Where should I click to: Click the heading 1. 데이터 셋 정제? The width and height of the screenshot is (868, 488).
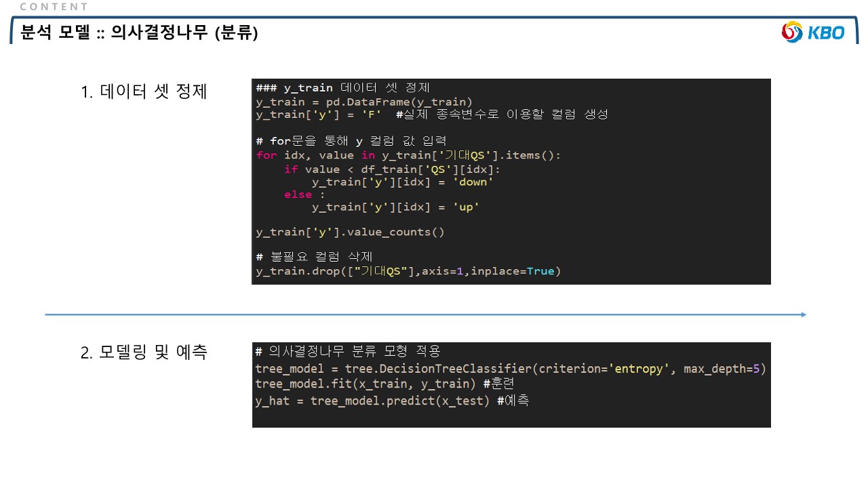click(x=144, y=91)
